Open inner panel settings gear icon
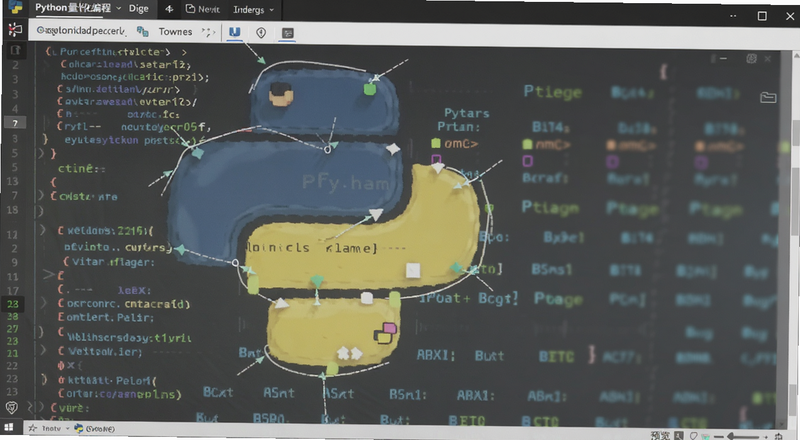 click(751, 59)
